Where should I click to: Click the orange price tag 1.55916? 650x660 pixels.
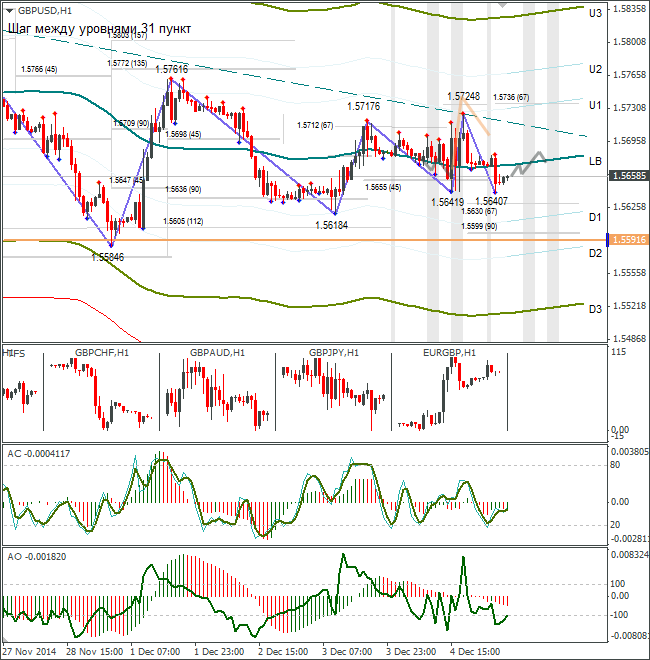coord(629,240)
